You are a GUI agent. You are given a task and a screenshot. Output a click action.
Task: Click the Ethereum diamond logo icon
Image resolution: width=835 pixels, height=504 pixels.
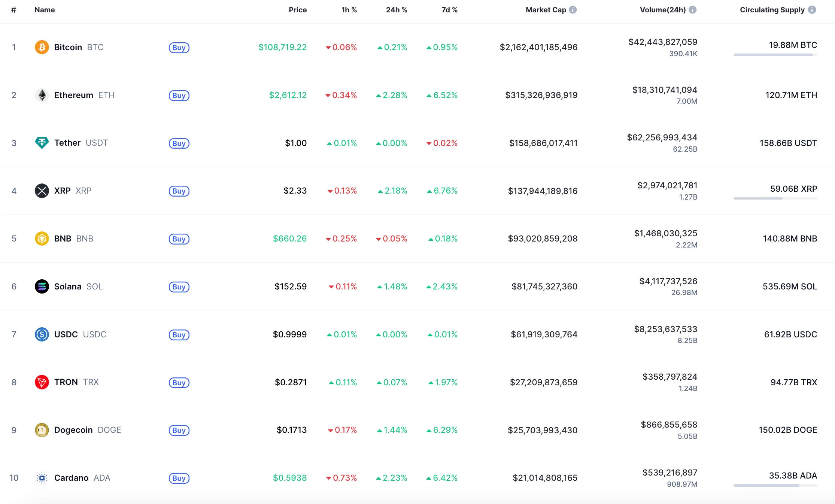click(42, 95)
